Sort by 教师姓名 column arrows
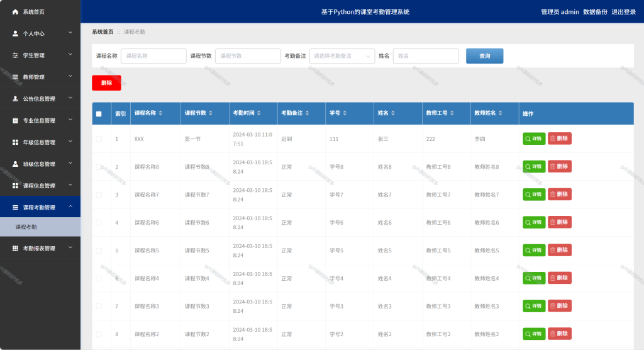 (x=500, y=113)
